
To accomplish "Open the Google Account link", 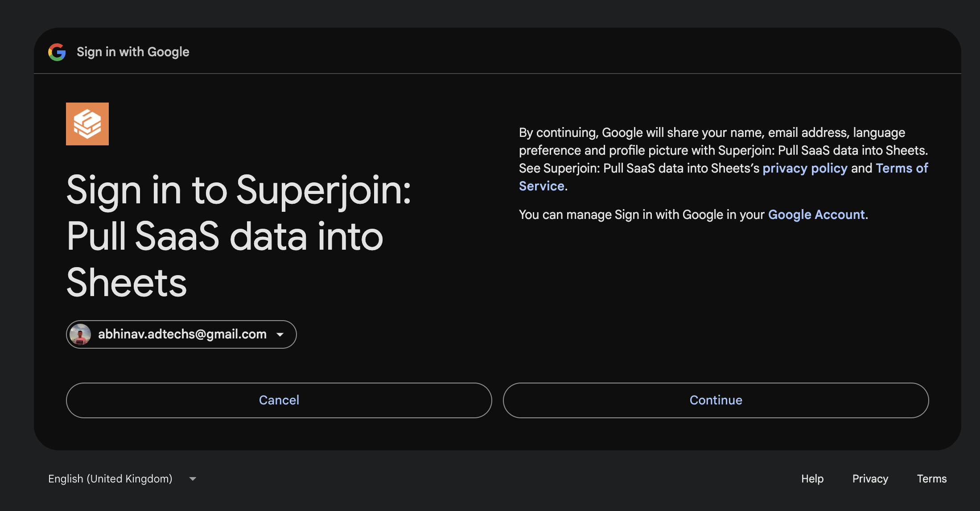I will 816,215.
